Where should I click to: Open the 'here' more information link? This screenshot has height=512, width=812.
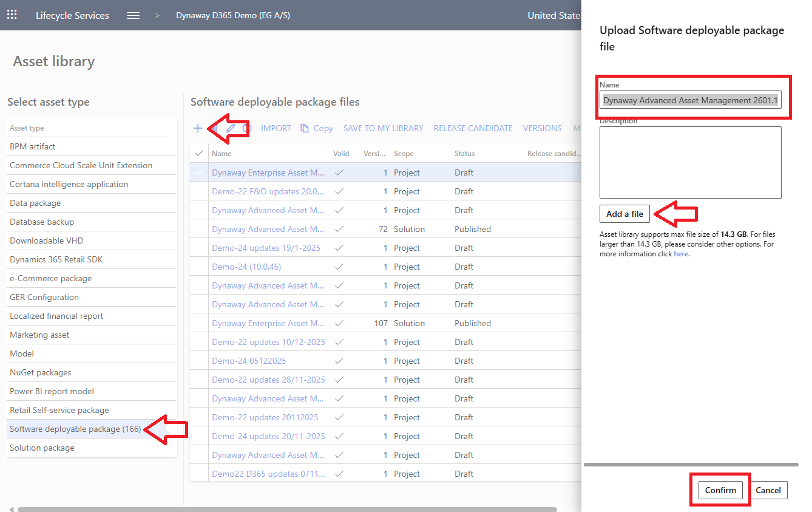pos(681,254)
